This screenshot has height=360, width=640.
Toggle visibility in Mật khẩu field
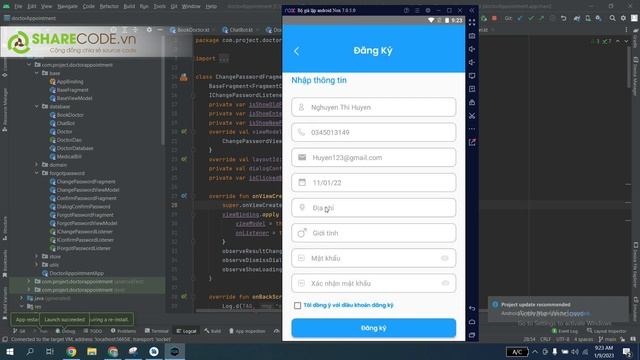coord(444,258)
